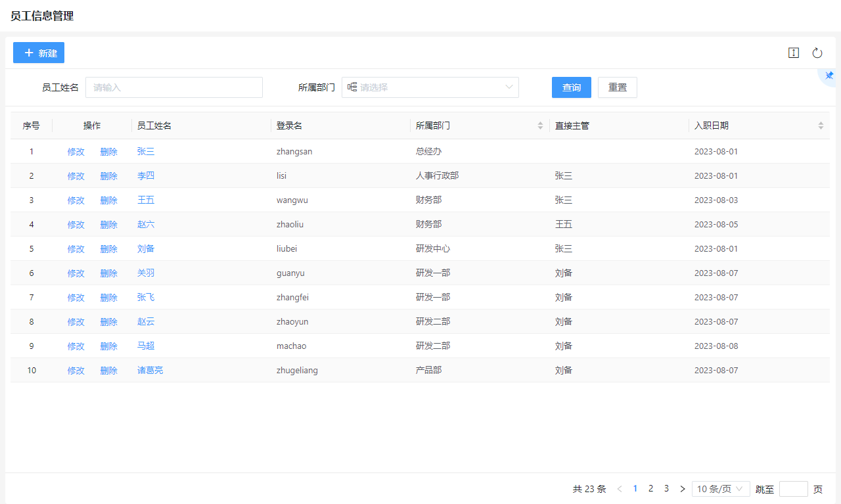
Task: Sort by 入职日期 column sort arrows
Action: (821, 126)
